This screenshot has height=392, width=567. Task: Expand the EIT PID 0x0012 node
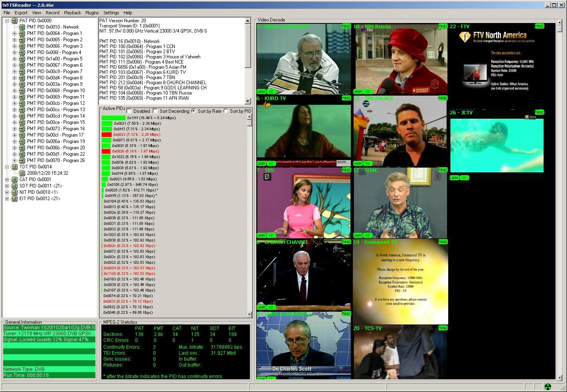[7, 199]
